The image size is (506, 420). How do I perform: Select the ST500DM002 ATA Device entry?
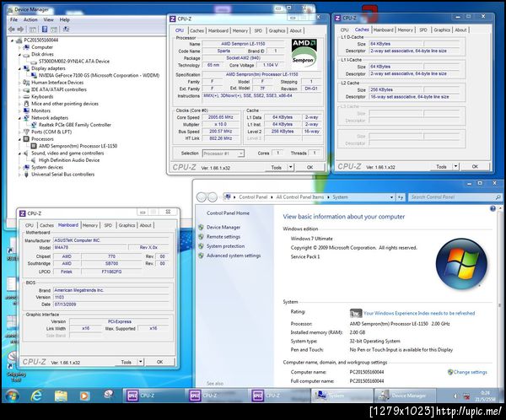click(74, 62)
